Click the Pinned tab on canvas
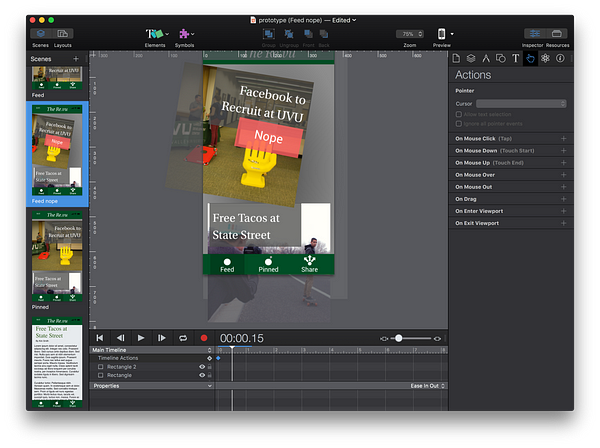 268,265
